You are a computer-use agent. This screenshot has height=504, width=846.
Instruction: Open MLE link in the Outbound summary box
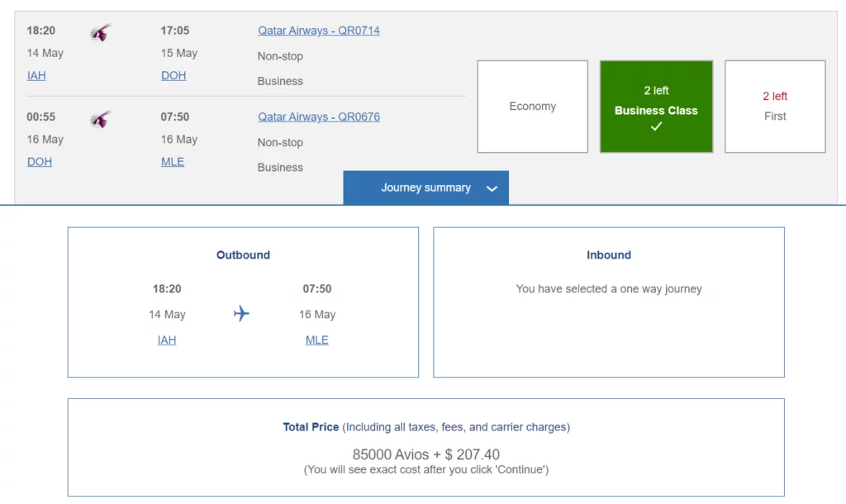[x=316, y=340]
